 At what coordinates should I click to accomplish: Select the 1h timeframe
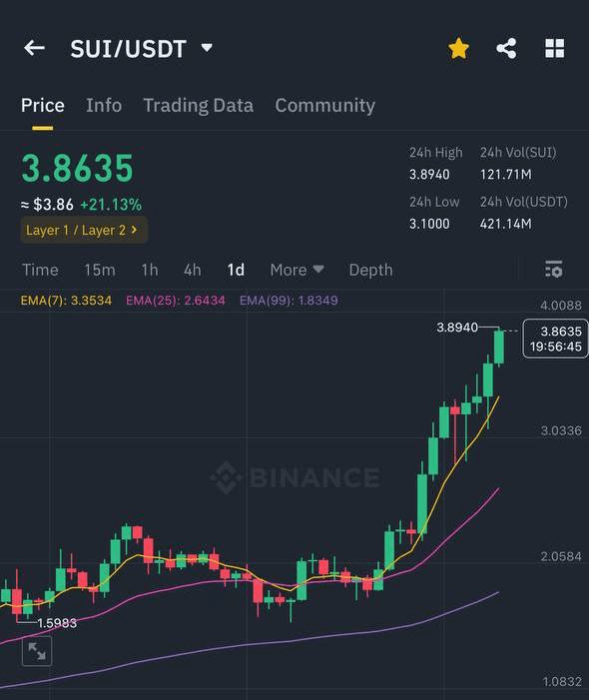[x=150, y=270]
